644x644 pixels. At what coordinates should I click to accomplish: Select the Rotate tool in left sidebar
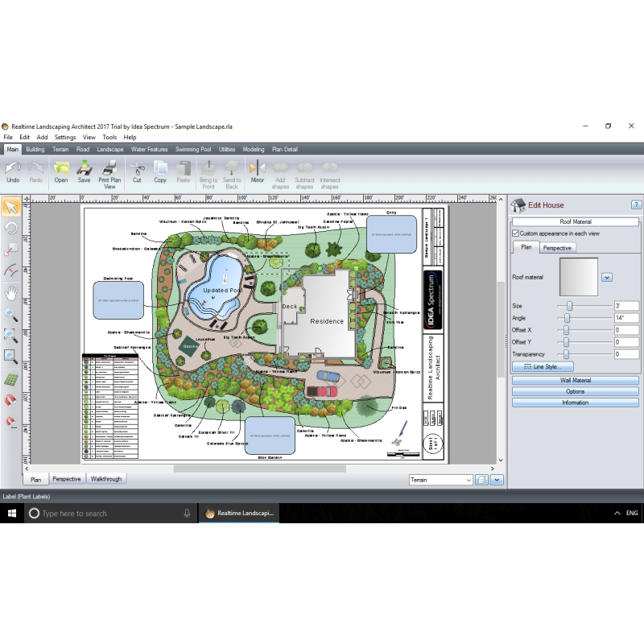click(10, 229)
